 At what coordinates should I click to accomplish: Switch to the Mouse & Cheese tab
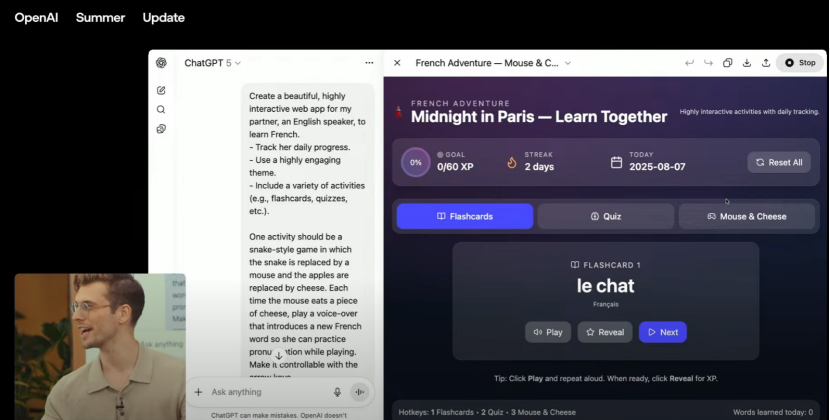pyautogui.click(x=746, y=216)
